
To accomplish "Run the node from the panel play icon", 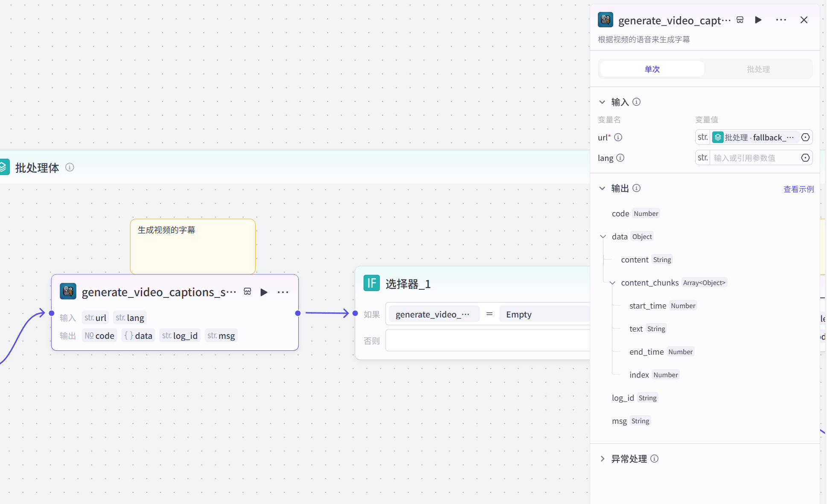I will tap(758, 20).
